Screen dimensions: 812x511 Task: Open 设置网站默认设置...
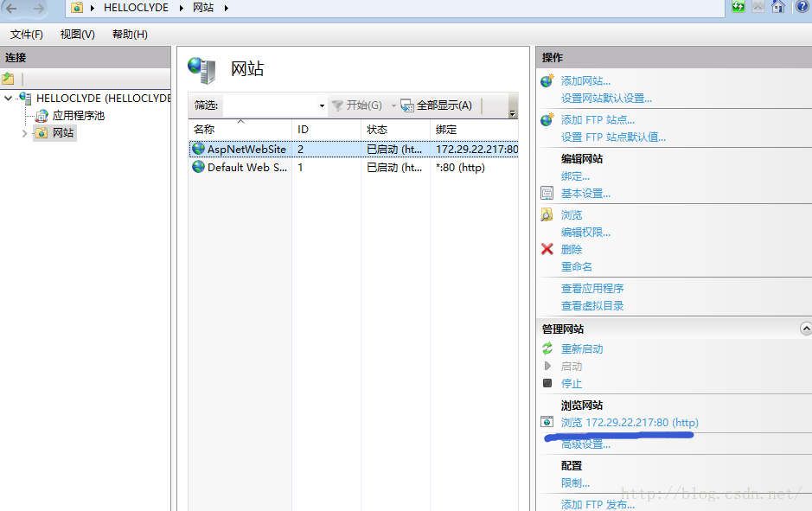(606, 99)
